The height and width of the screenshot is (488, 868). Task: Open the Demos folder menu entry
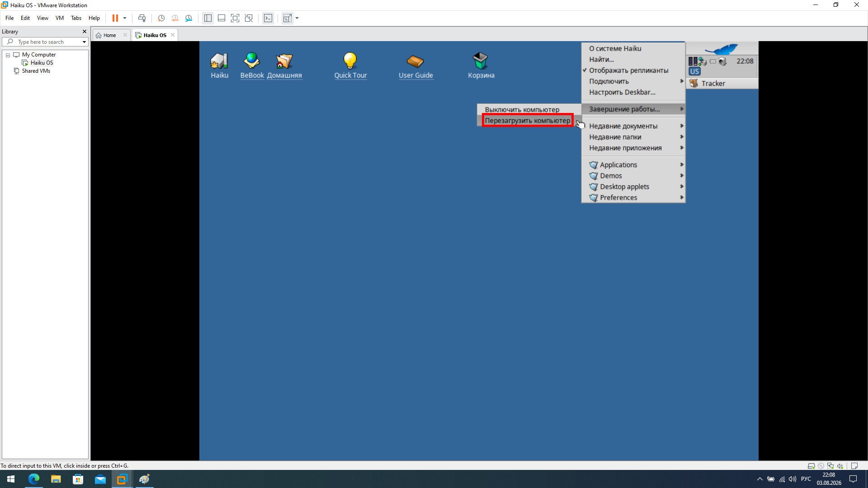point(633,176)
